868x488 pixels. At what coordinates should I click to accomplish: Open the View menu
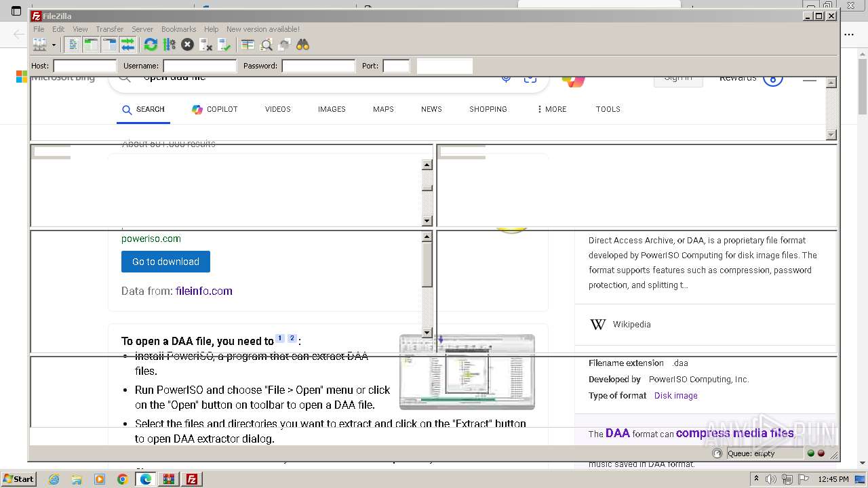tap(80, 29)
